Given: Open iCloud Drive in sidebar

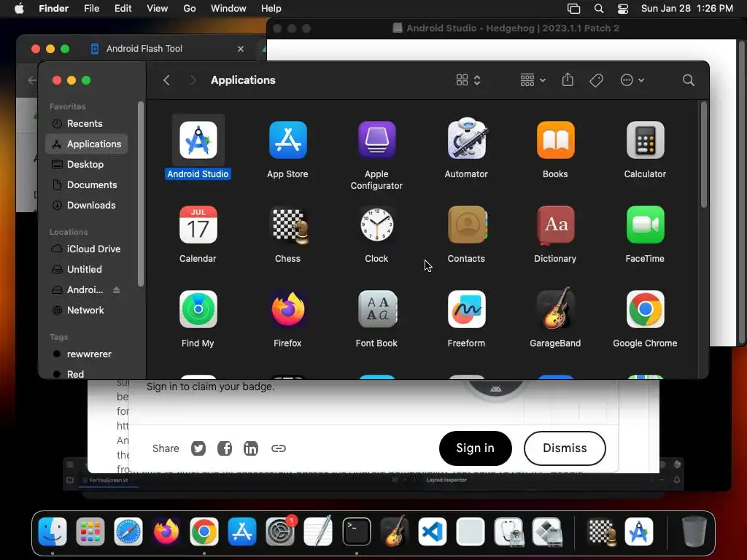Looking at the screenshot, I should (86, 249).
